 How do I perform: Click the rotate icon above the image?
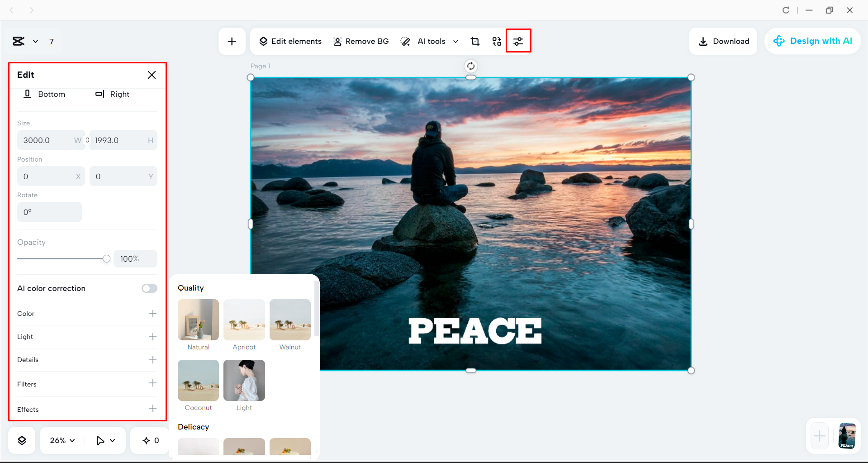[470, 65]
